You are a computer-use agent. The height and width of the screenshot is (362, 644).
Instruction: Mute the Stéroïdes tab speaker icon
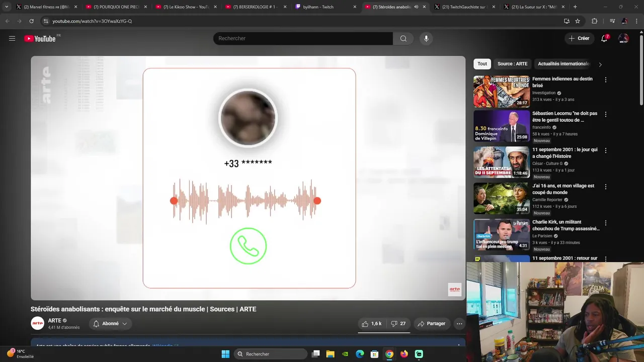[x=416, y=7]
